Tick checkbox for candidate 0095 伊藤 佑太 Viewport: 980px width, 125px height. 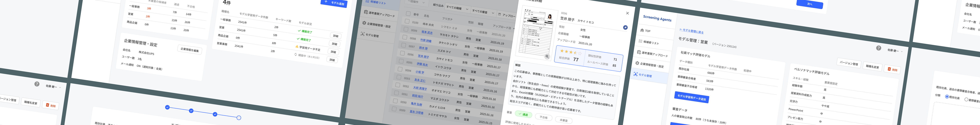[x=401, y=61]
